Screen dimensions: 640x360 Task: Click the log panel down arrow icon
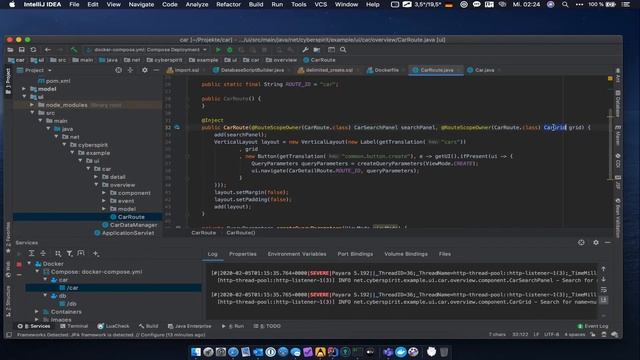tap(604, 280)
